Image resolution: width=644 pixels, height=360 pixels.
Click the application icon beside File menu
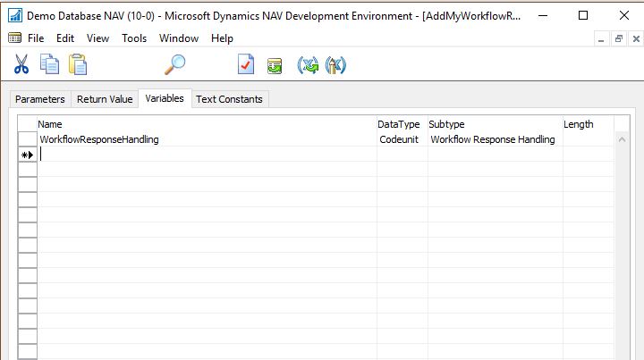coord(14,38)
